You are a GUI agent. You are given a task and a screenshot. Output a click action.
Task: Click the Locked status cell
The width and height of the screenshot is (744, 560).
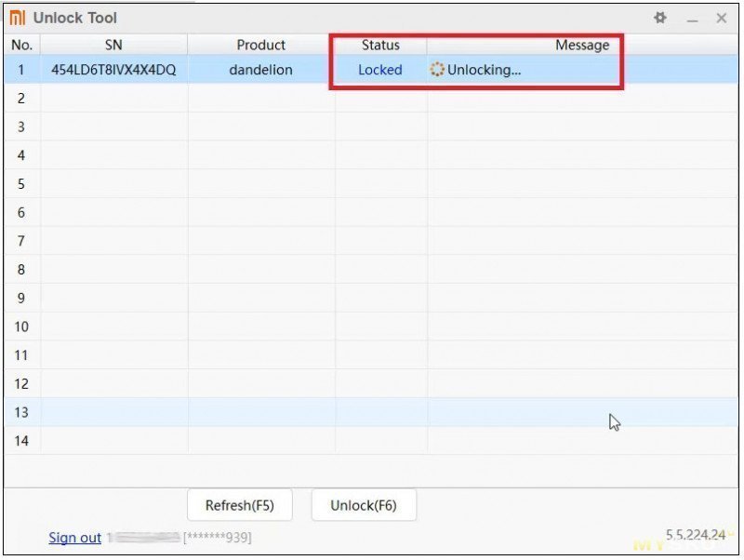[x=380, y=70]
